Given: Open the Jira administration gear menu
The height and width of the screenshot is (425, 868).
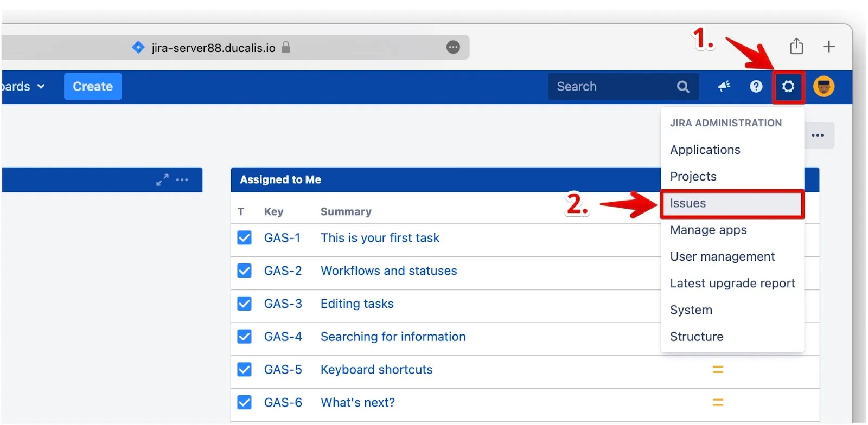Looking at the screenshot, I should 788,86.
